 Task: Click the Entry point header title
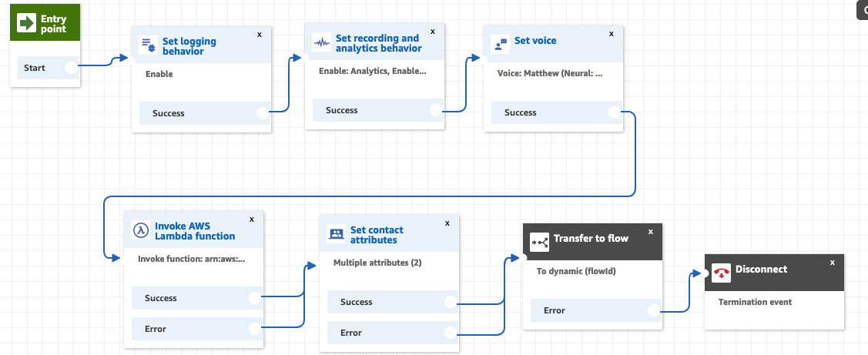click(x=53, y=24)
